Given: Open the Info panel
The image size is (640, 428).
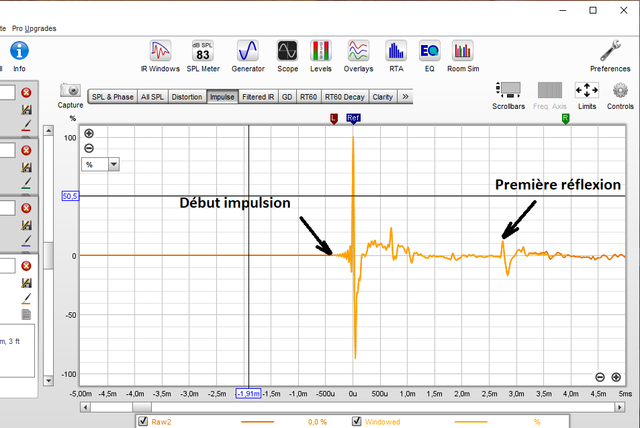Looking at the screenshot, I should (19, 56).
